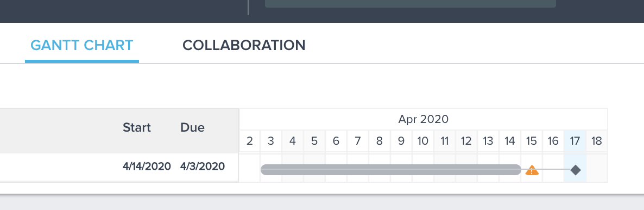Click the empty cell under day 16
Screen dimensions: 644x210
[553, 168]
